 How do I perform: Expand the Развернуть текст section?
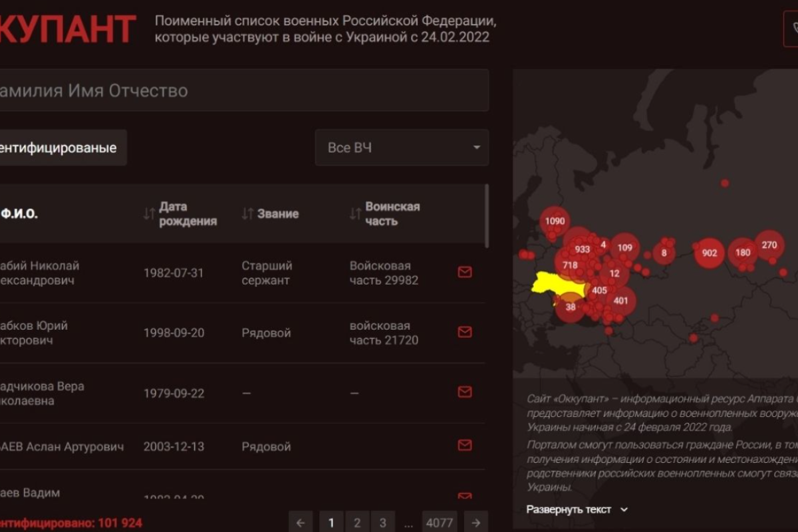click(577, 509)
